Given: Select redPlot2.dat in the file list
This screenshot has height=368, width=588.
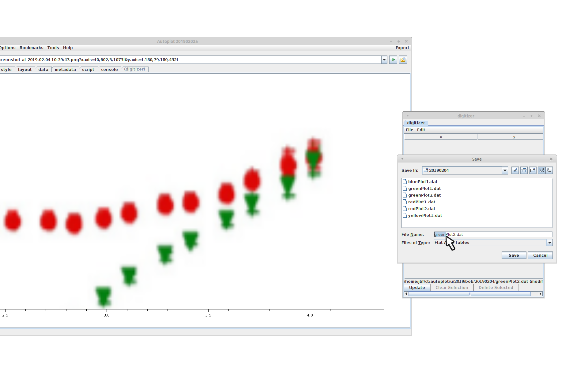Looking at the screenshot, I should (419, 209).
